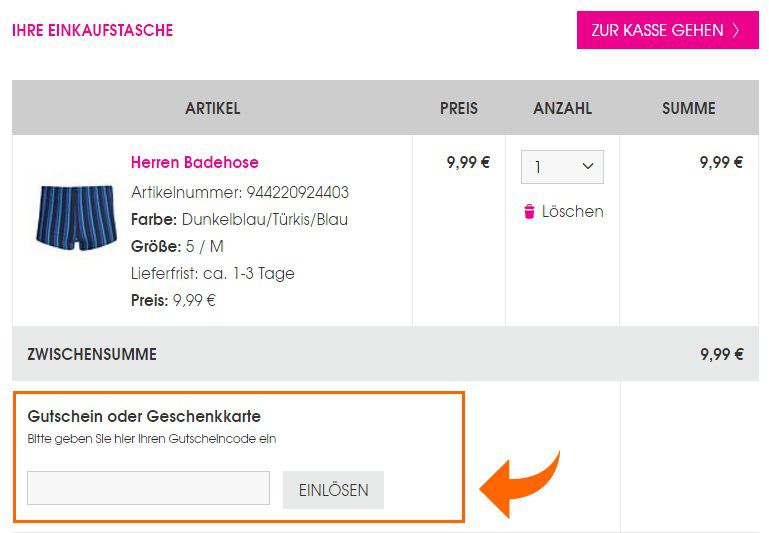Click the Anzahl column header
Screen dimensions: 769x533
point(563,108)
